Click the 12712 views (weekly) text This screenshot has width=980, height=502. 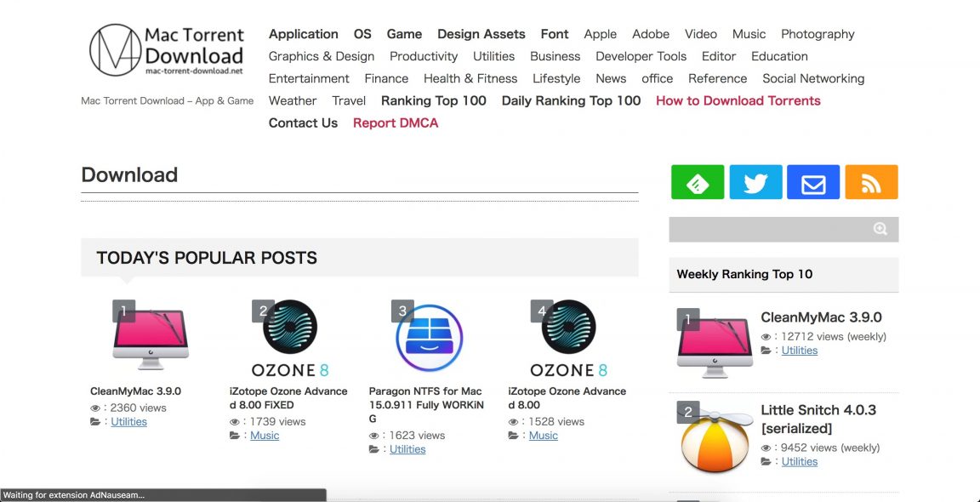click(x=833, y=336)
